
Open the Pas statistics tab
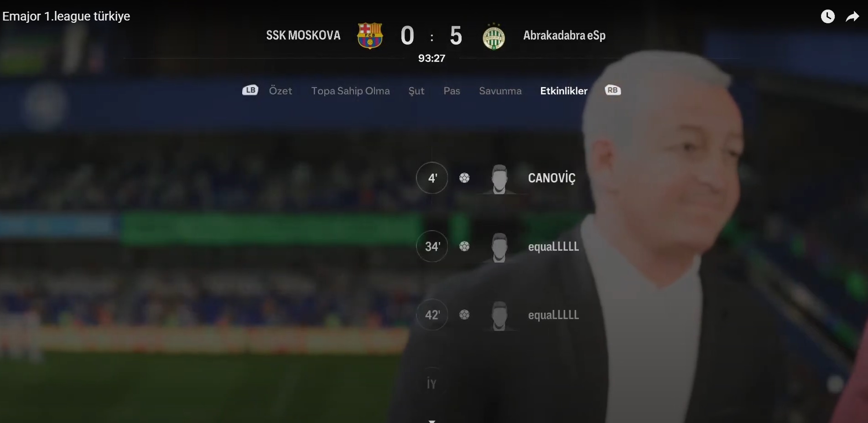(x=452, y=91)
